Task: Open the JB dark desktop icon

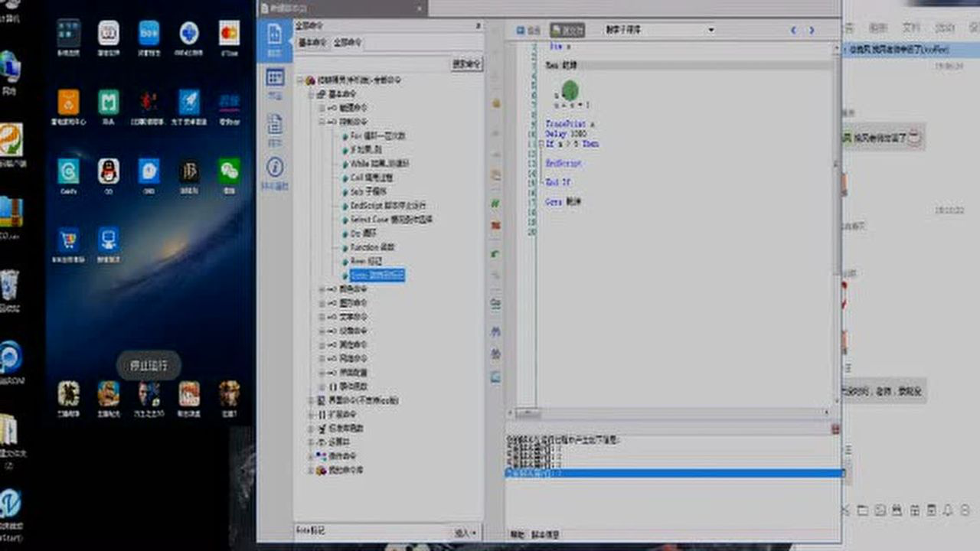Action: tap(189, 171)
